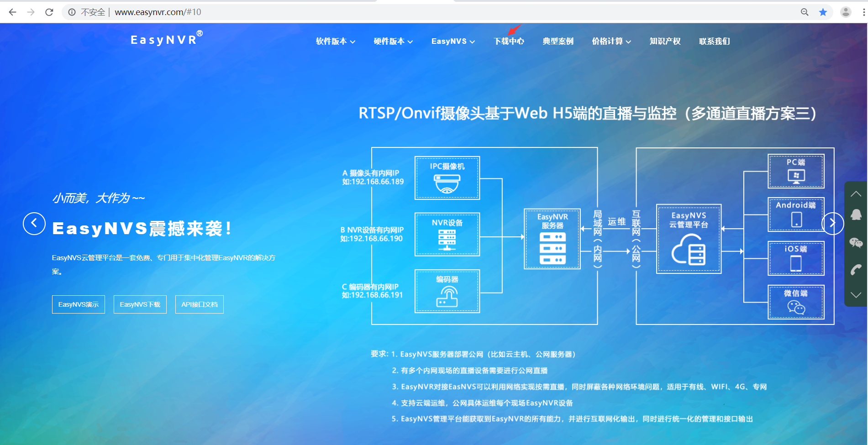Click the EasyNVR服务器 server icon
Screen dimensions: 868x445
point(552,249)
